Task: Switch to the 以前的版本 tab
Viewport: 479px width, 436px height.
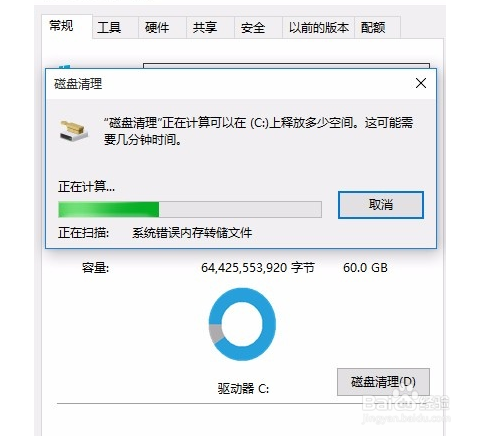Action: pyautogui.click(x=318, y=28)
